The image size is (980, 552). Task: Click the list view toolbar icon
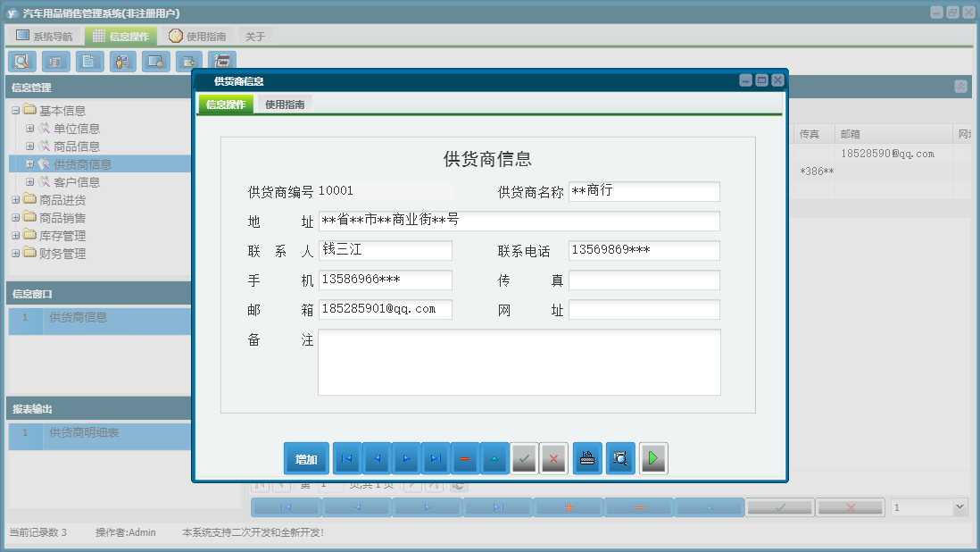[x=55, y=62]
